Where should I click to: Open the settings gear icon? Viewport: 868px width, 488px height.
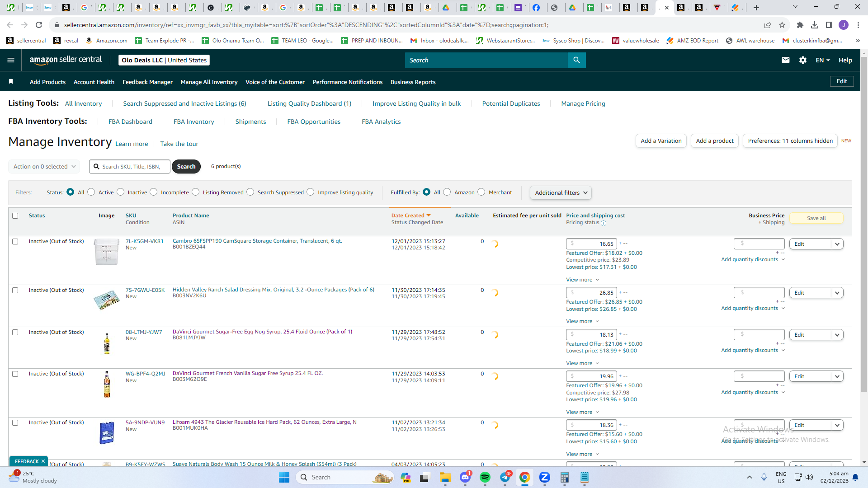coord(803,60)
